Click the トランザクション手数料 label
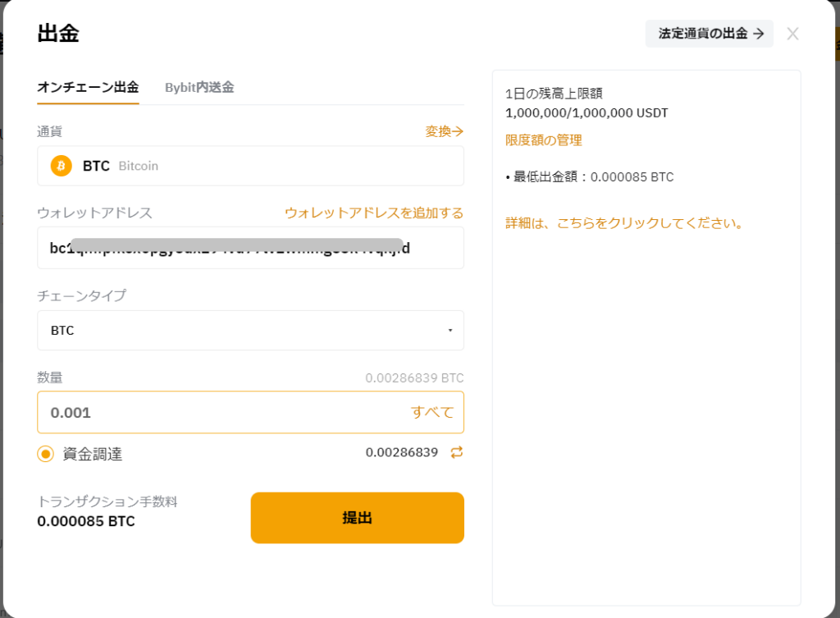This screenshot has width=840, height=618. point(107,501)
